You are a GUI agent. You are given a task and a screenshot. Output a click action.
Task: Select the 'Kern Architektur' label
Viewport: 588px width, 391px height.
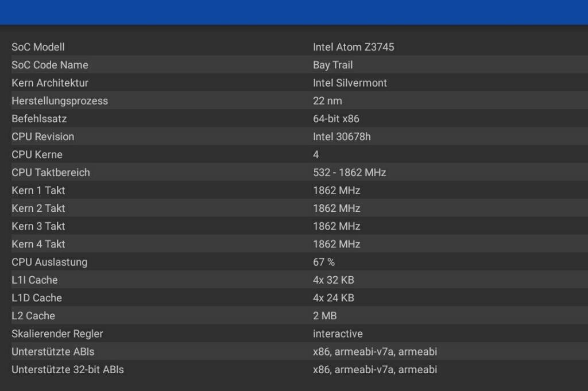coord(50,83)
